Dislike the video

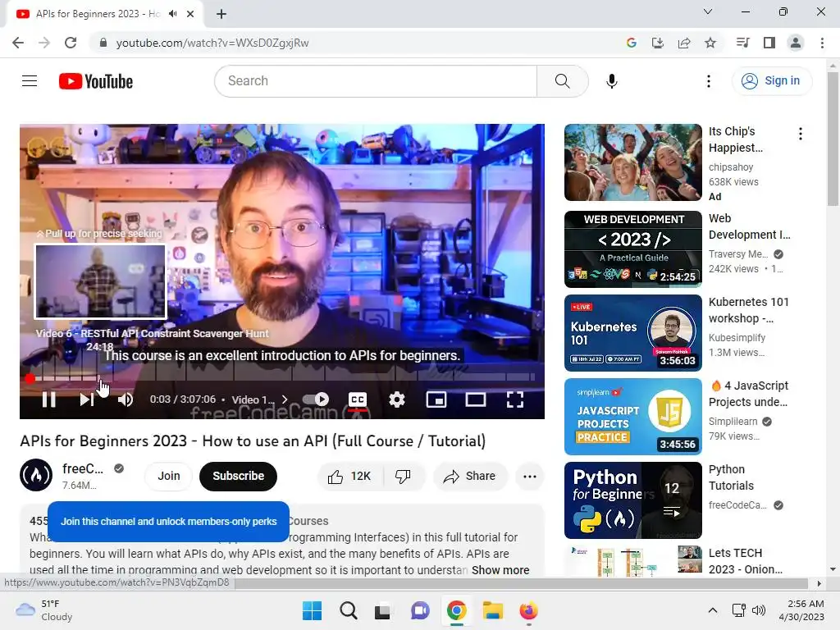404,477
